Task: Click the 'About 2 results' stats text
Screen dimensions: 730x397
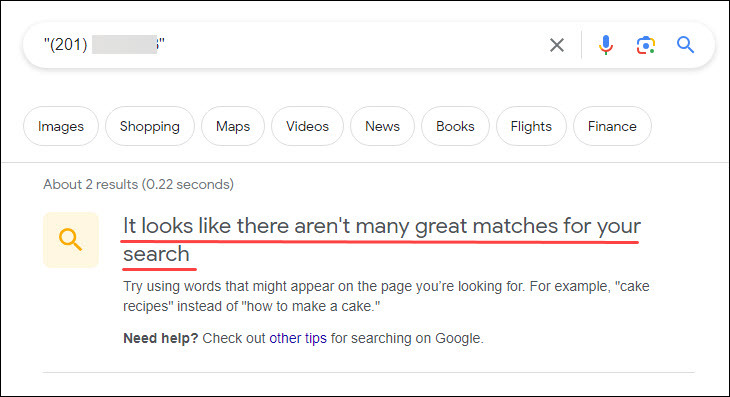Action: click(139, 184)
